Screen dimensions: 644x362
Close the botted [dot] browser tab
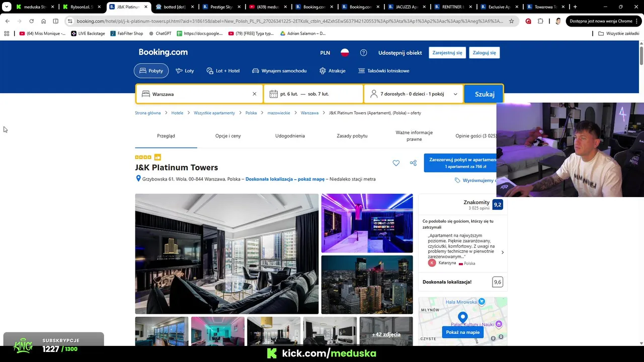(x=192, y=7)
